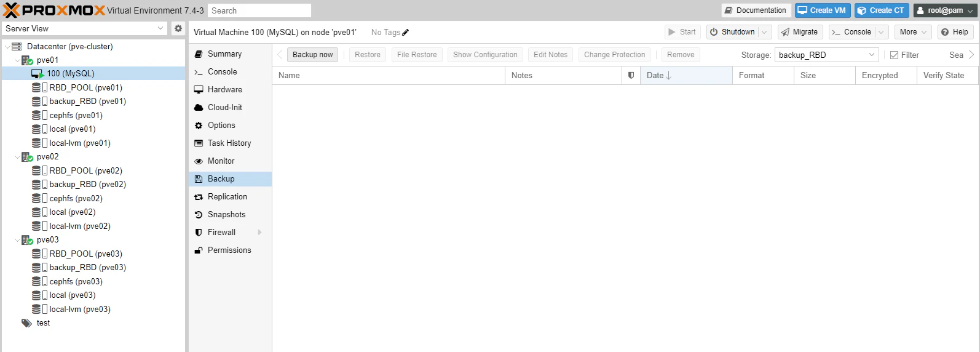The height and width of the screenshot is (352, 980).
Task: Click the Task History list icon
Action: click(199, 143)
